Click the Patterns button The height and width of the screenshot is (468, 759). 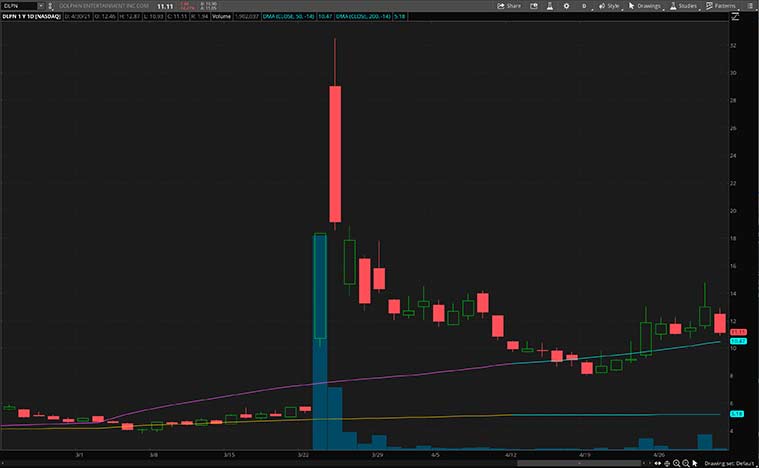click(721, 5)
